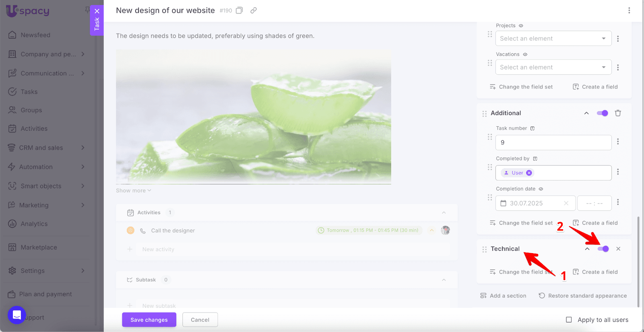Delete the Additional section with trash icon
The image size is (644, 332).
point(618,113)
